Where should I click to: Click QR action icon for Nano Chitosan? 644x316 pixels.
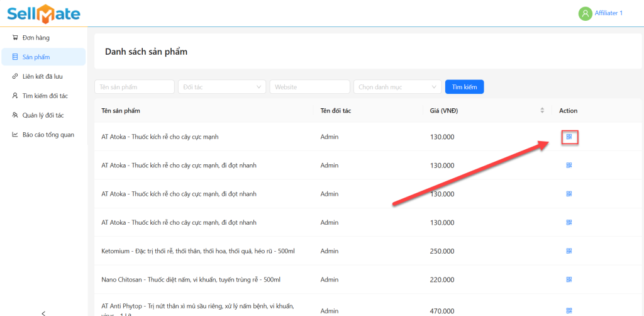click(x=569, y=279)
